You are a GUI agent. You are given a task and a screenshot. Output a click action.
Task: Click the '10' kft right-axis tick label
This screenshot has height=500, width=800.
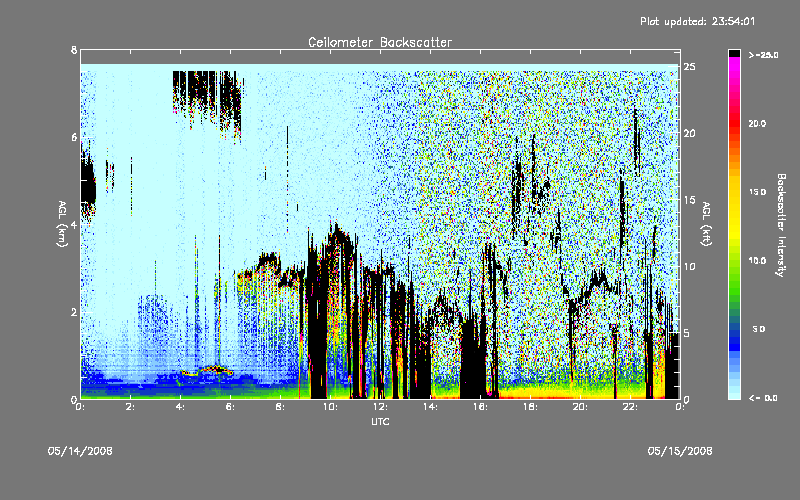pyautogui.click(x=690, y=266)
